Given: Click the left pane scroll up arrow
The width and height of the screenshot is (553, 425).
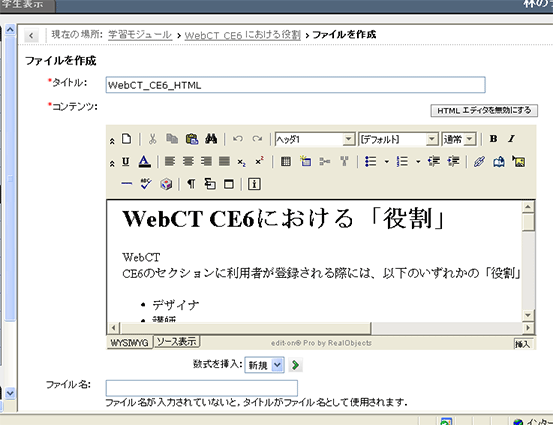Looking at the screenshot, I should (x=10, y=30).
